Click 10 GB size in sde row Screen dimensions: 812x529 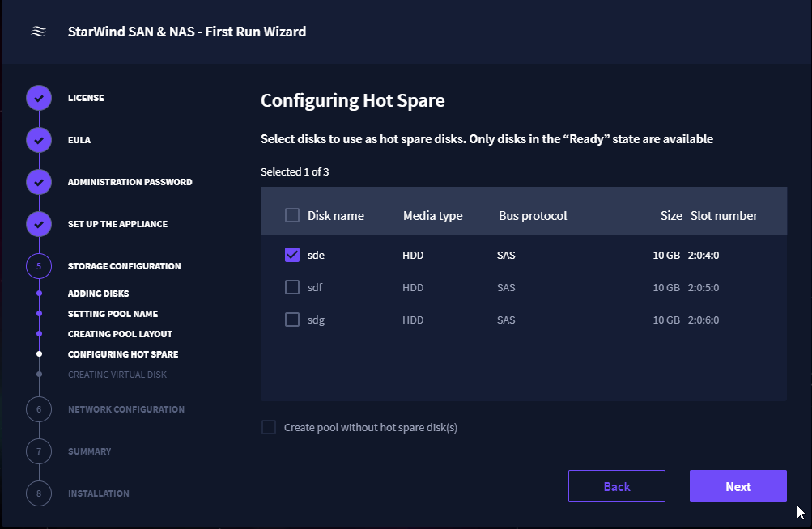666,255
